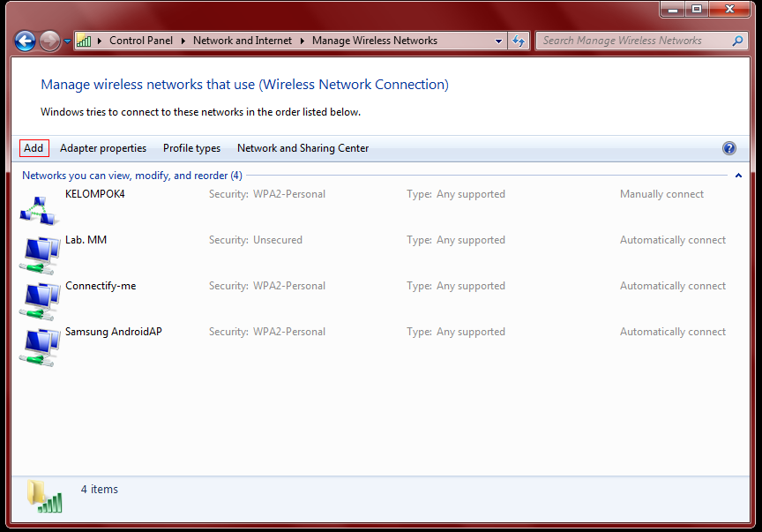Maximize the Manage Wireless Networks window

pyautogui.click(x=697, y=9)
